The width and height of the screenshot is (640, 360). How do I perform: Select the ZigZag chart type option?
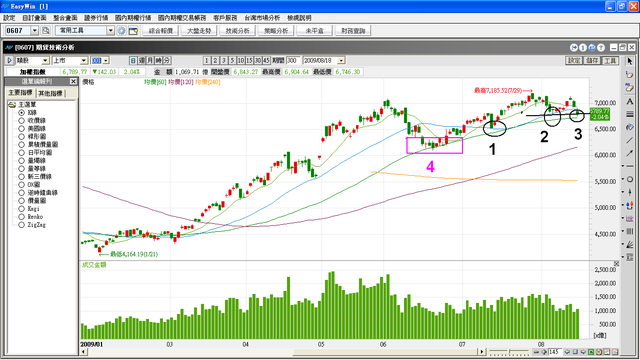tap(21, 225)
